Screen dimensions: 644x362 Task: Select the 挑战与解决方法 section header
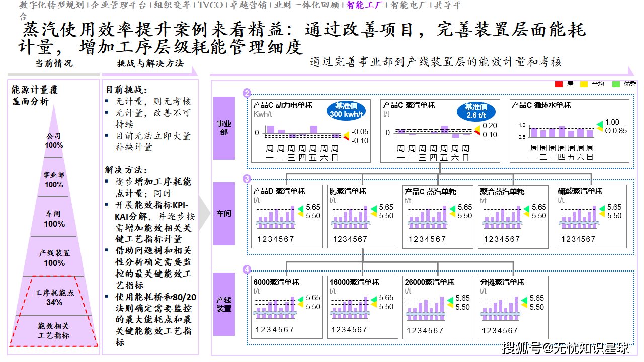(150, 64)
